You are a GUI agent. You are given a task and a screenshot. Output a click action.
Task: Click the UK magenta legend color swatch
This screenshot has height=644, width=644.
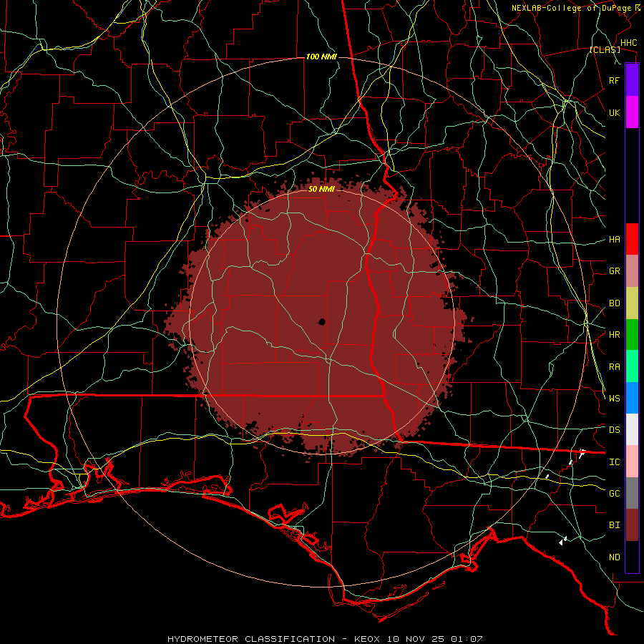click(x=632, y=112)
